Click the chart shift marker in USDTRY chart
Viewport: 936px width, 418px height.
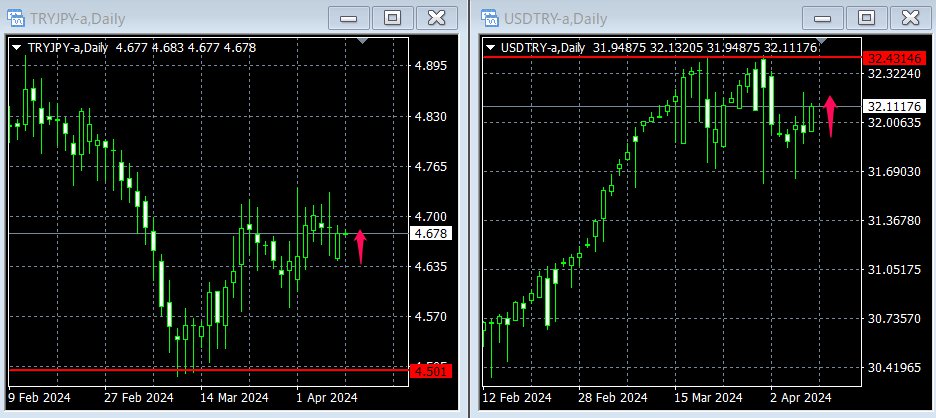[821, 41]
